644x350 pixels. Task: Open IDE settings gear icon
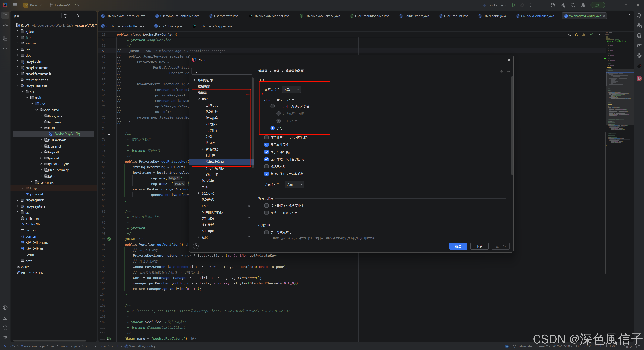583,5
